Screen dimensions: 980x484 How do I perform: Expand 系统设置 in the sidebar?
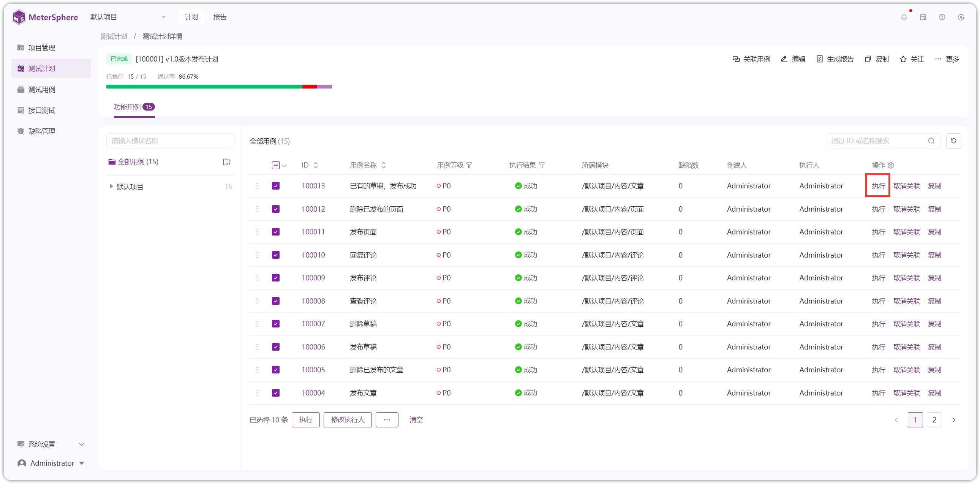pos(51,444)
